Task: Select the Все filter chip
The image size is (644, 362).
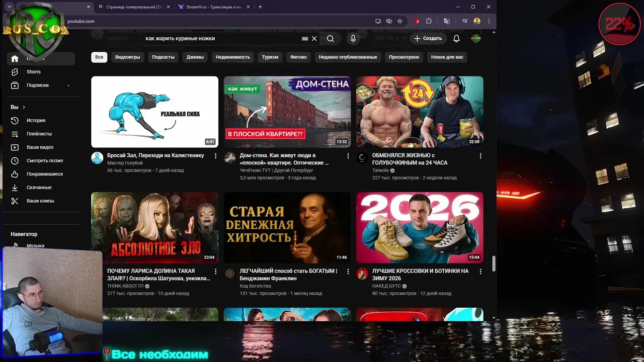Action: [99, 57]
